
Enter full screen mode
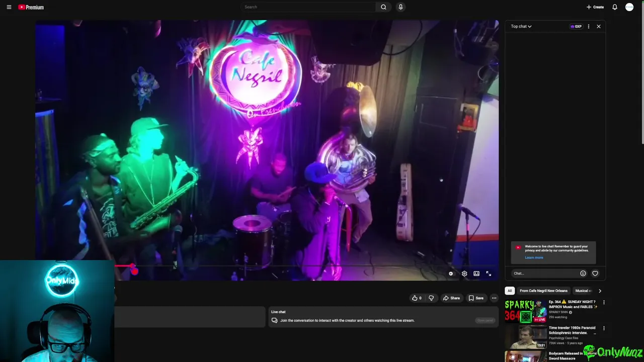[x=489, y=274]
